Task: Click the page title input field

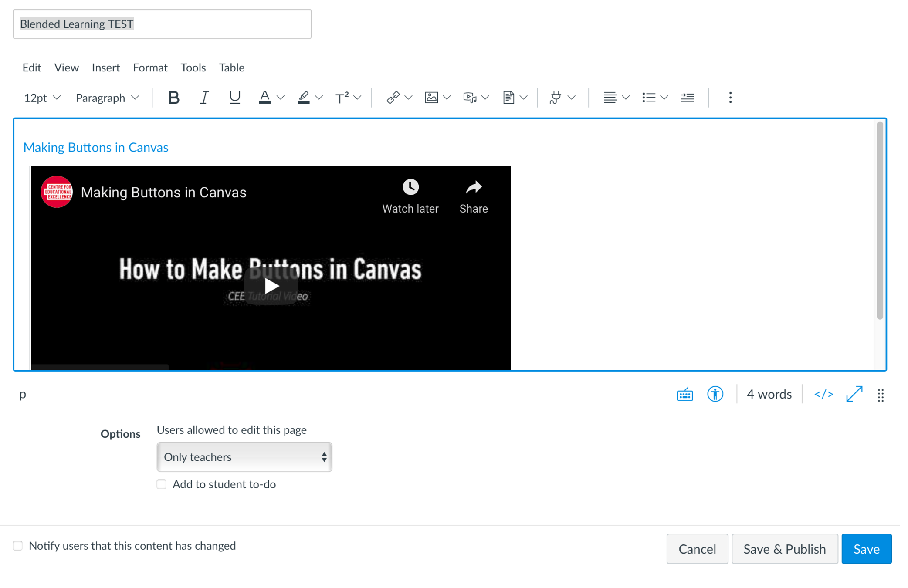Action: click(162, 24)
